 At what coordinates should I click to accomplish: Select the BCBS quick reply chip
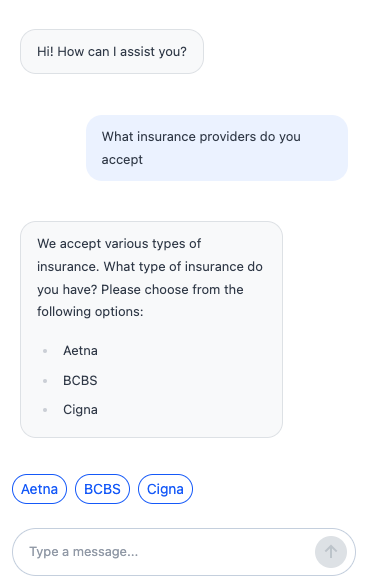(x=102, y=489)
